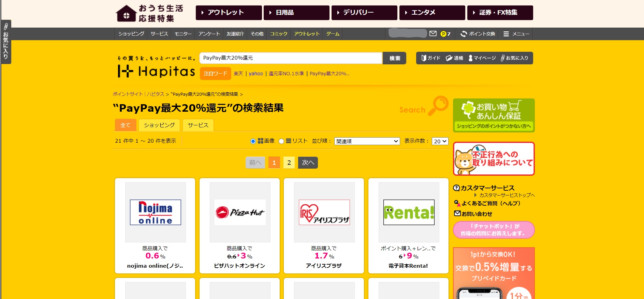Open the アイリスプラザ shop logo
The width and height of the screenshot is (644, 299).
click(324, 212)
